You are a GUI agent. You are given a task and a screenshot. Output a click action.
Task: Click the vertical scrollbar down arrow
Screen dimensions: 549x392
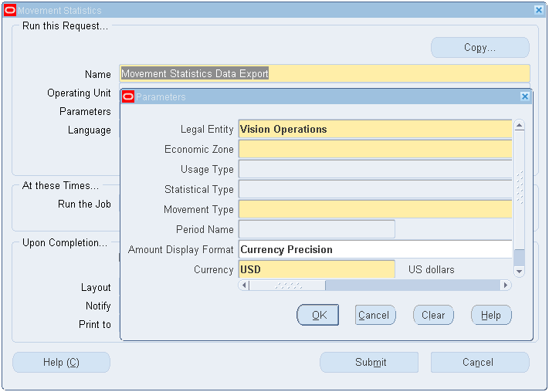(519, 272)
